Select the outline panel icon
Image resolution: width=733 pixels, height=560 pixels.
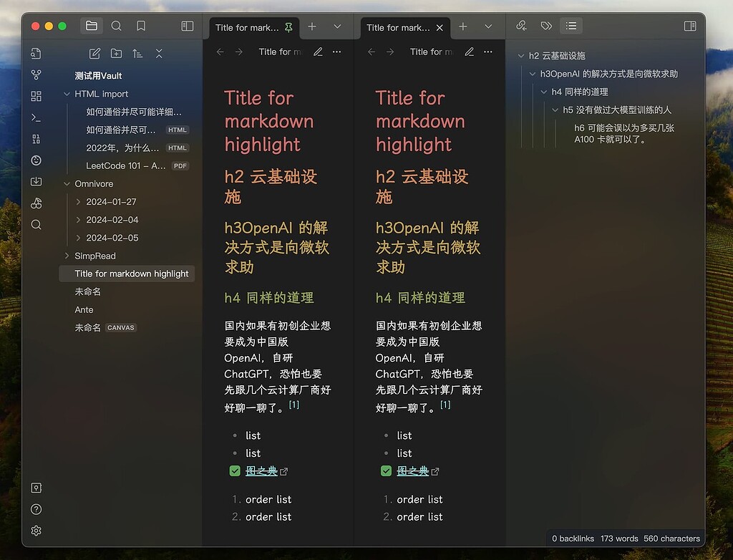(571, 26)
